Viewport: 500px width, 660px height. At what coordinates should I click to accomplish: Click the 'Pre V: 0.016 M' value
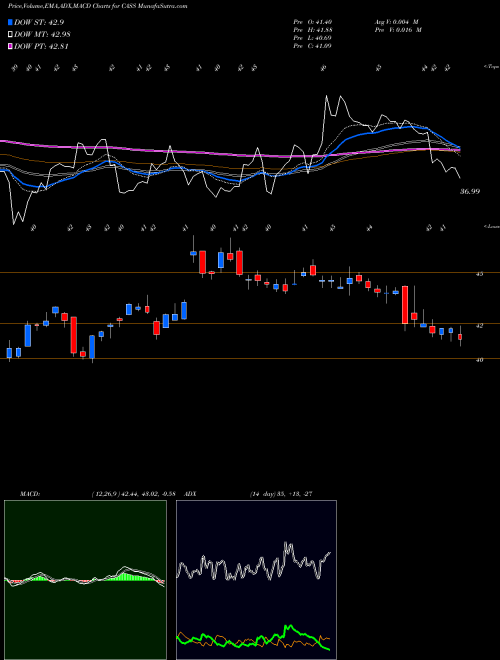[398, 30]
